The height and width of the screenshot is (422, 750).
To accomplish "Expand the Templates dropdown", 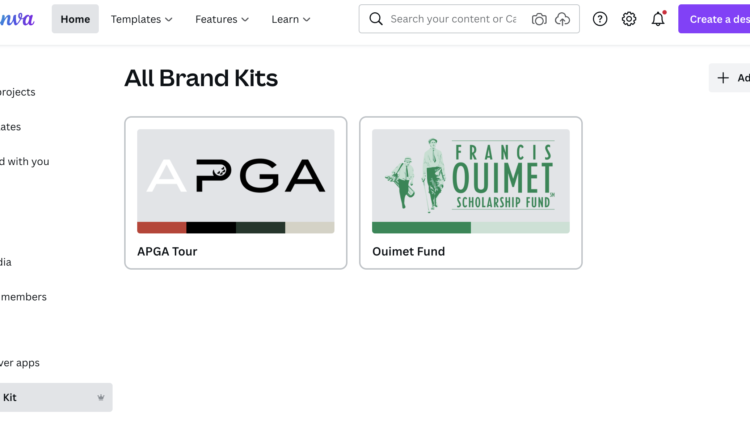I will click(142, 19).
